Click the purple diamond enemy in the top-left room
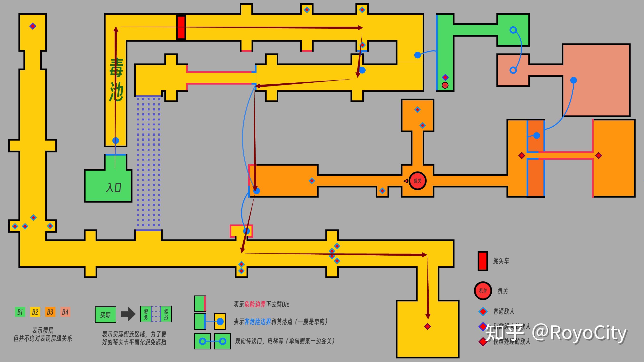Screen dimensions: 644x362 click(32, 26)
